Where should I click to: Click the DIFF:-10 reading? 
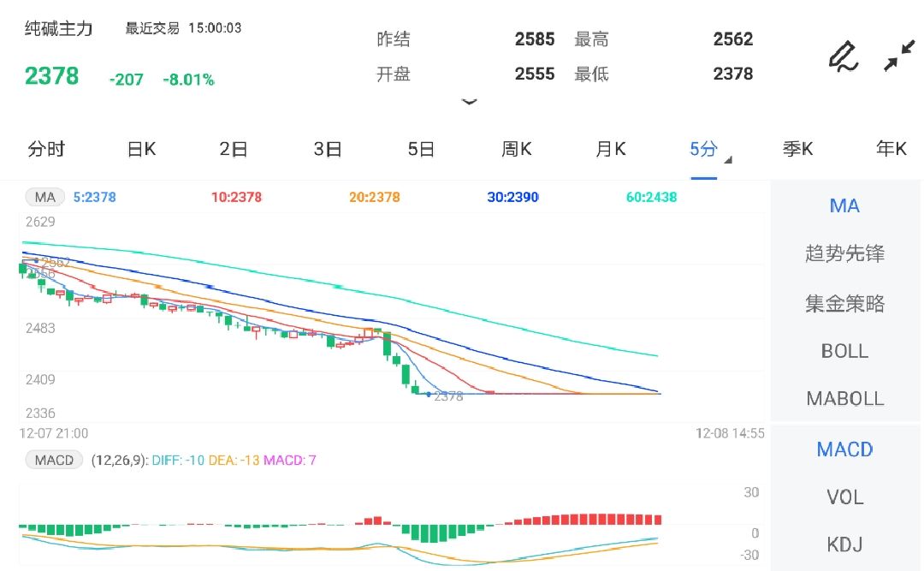tap(178, 460)
